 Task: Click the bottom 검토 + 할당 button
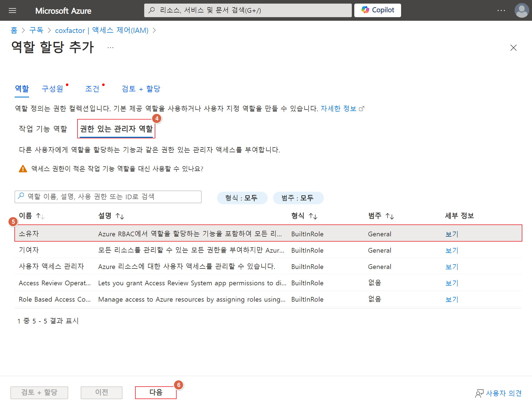(39, 392)
